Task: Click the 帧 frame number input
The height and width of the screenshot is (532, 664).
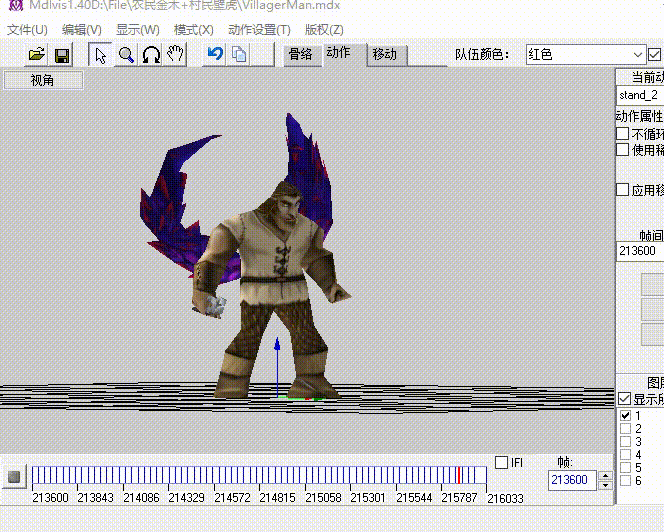Action: [572, 480]
